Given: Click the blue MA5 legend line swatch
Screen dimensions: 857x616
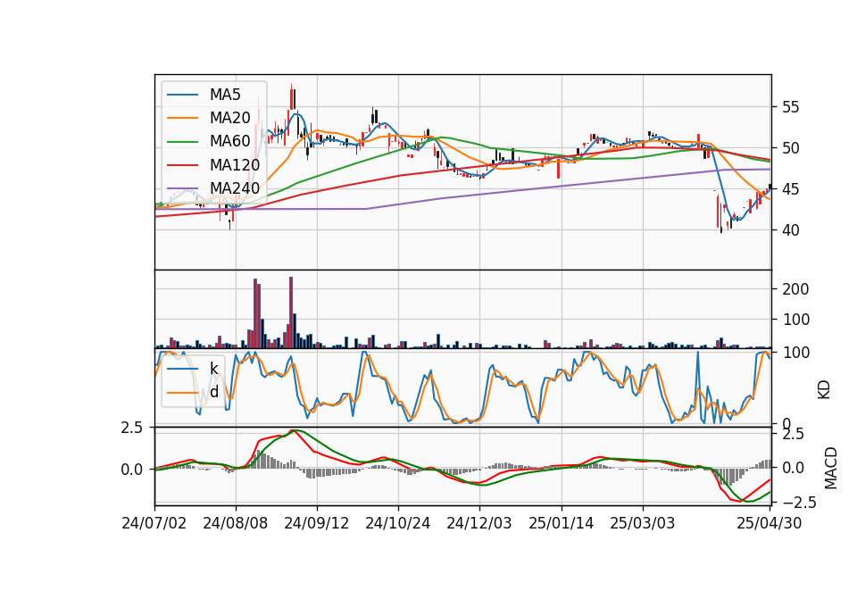Looking at the screenshot, I should click(x=182, y=95).
